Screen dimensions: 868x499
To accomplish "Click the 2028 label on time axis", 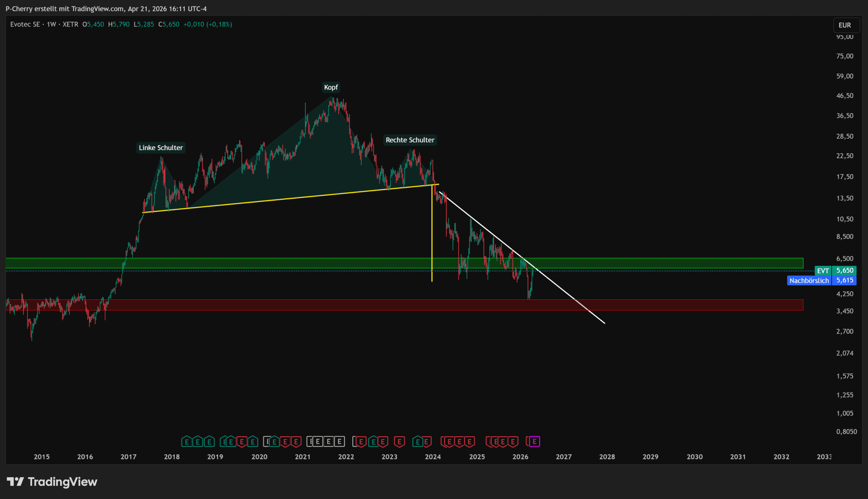I will (x=607, y=457).
